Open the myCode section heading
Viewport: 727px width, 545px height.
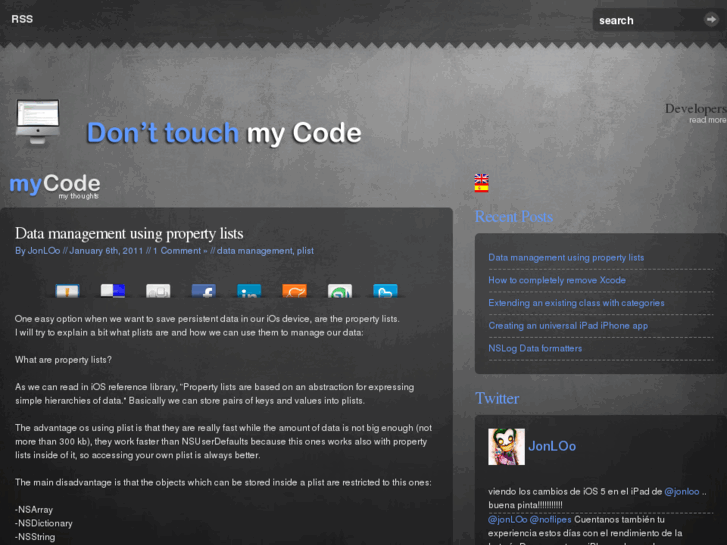click(x=55, y=184)
